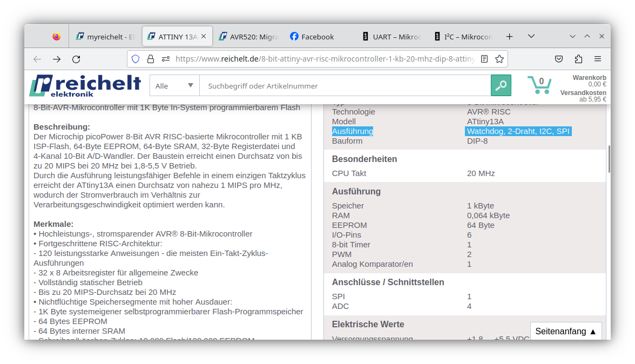This screenshot has width=635, height=364.
Task: Open a new tab with the plus button
Action: [509, 36]
